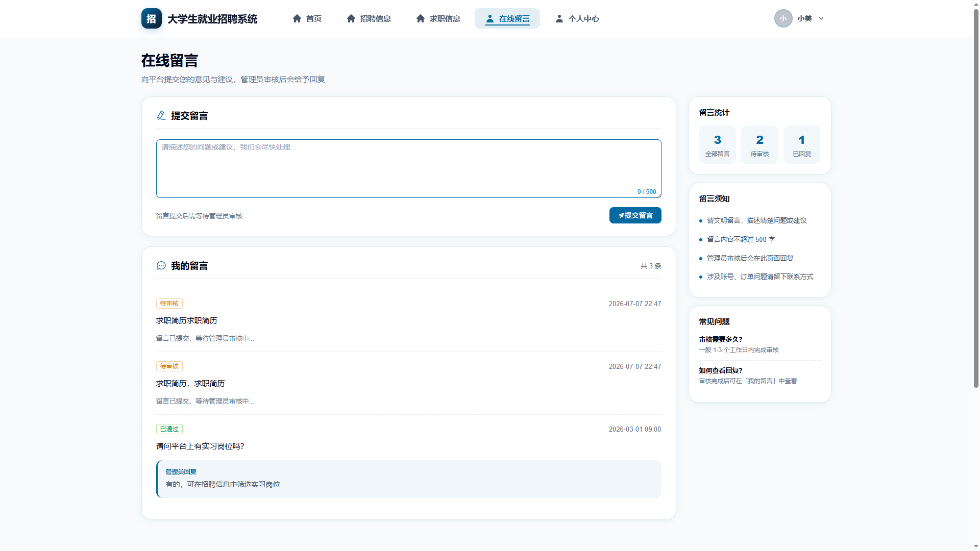Open FAQ item 审核需要多久?
Image resolution: width=980 pixels, height=551 pixels.
pos(720,339)
